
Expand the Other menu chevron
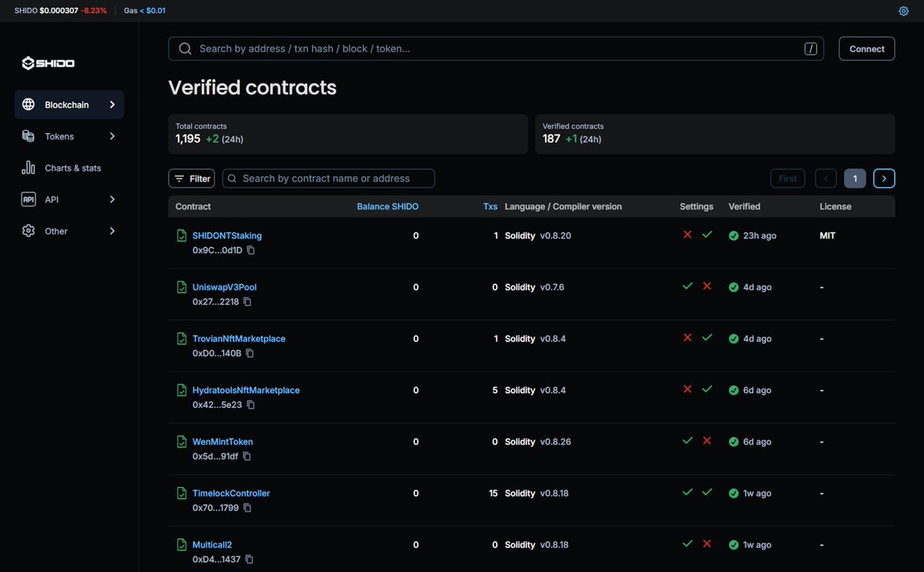click(x=112, y=231)
